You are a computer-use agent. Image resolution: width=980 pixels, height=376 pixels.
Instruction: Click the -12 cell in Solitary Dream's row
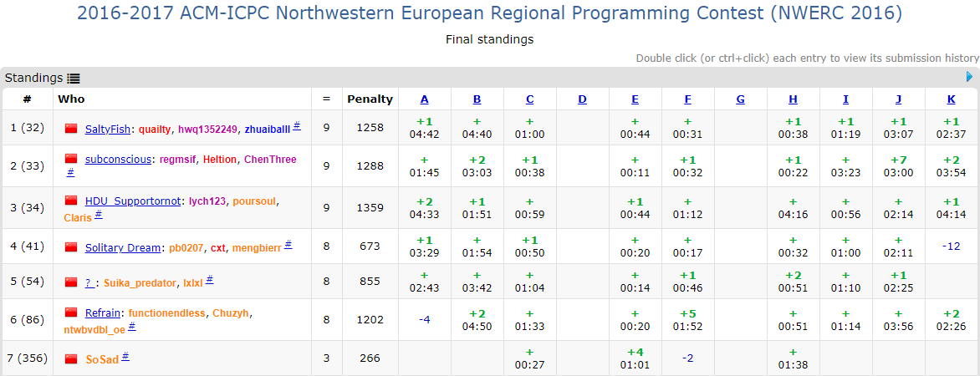(x=951, y=246)
